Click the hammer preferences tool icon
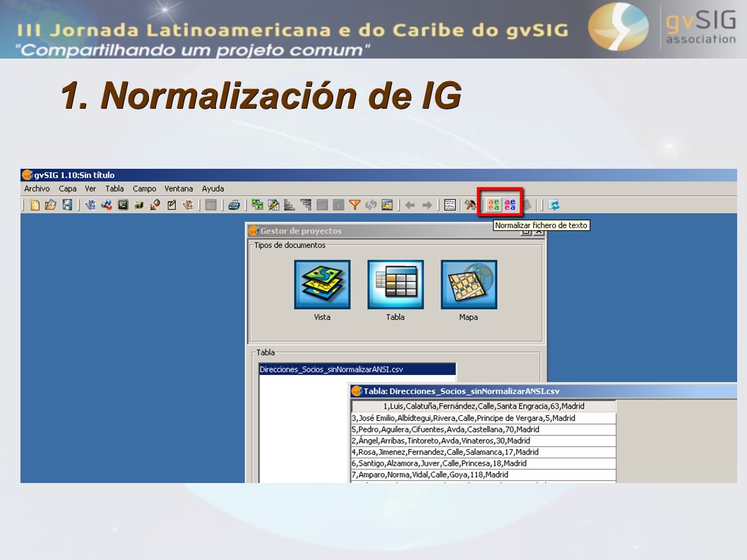The image size is (747, 560). click(470, 205)
